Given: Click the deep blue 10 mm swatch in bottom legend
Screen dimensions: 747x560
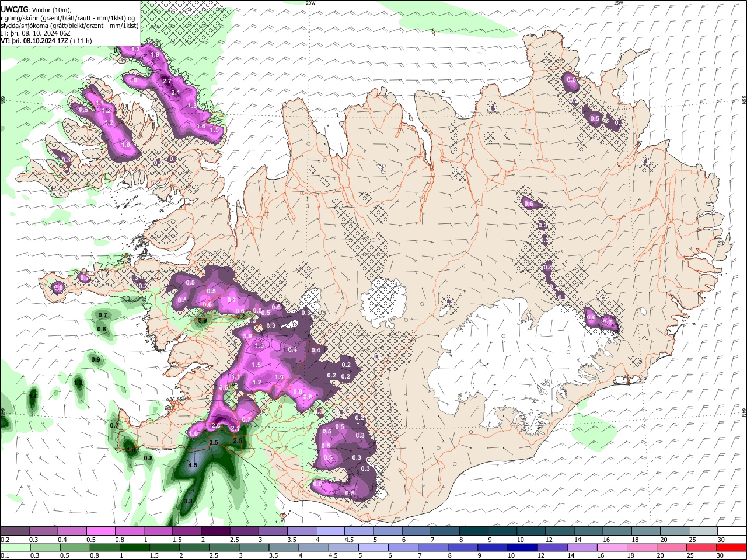Looking at the screenshot, I should [522, 547].
